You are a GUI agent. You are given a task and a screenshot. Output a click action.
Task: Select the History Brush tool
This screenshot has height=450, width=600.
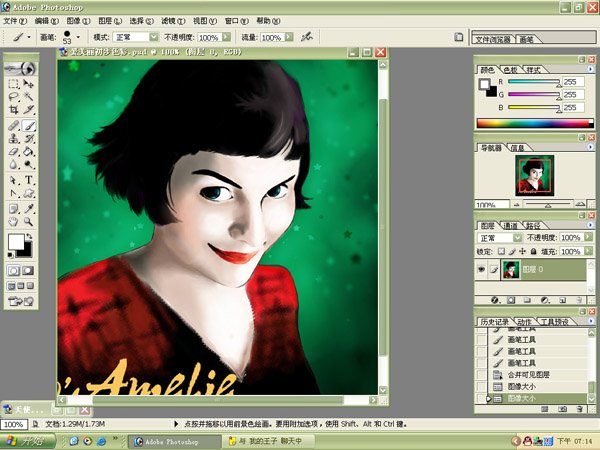29,139
